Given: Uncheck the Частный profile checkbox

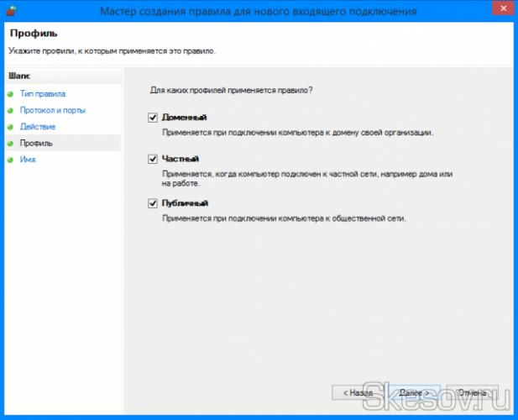Looking at the screenshot, I should tap(153, 159).
